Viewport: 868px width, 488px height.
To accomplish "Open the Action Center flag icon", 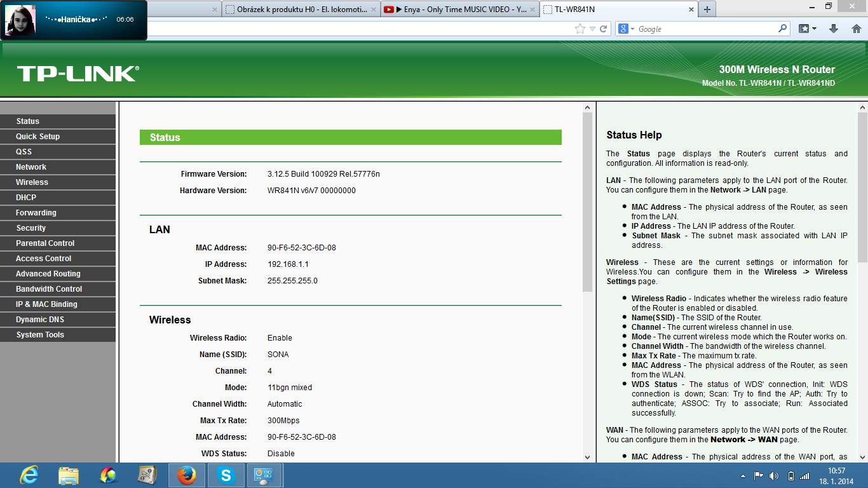I will click(x=758, y=476).
